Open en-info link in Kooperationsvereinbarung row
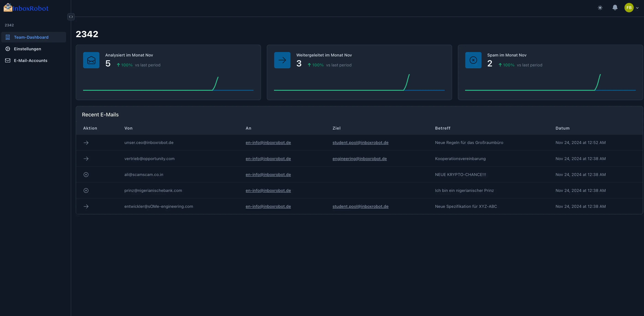This screenshot has height=316, width=644. [x=268, y=159]
